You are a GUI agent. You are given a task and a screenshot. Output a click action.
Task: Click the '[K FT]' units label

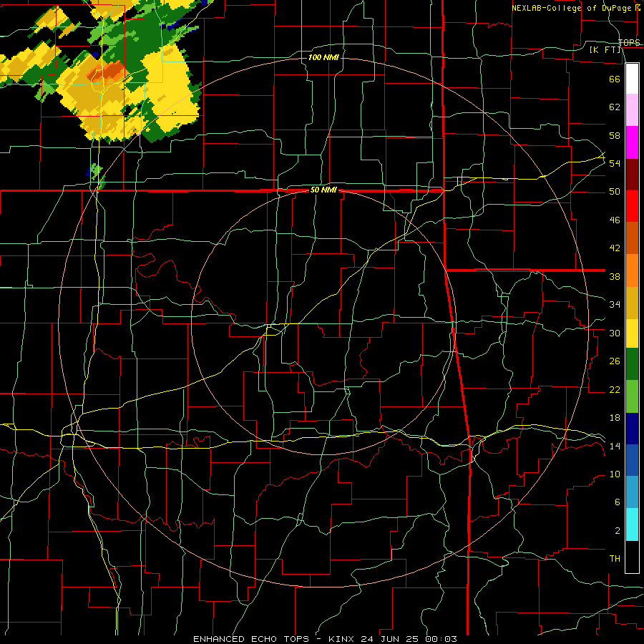tap(605, 49)
